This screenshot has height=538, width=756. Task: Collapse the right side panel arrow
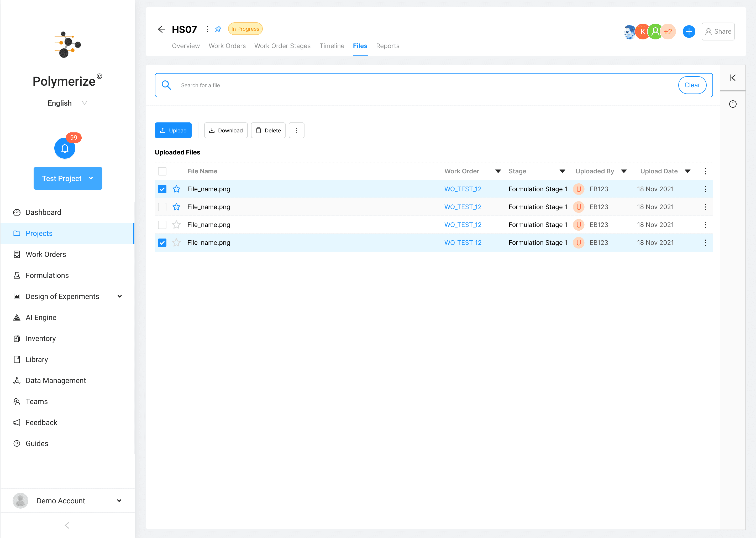tap(732, 78)
